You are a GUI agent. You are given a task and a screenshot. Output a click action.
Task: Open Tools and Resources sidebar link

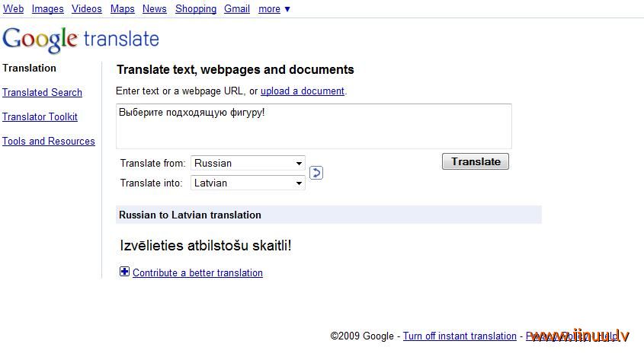(x=49, y=141)
